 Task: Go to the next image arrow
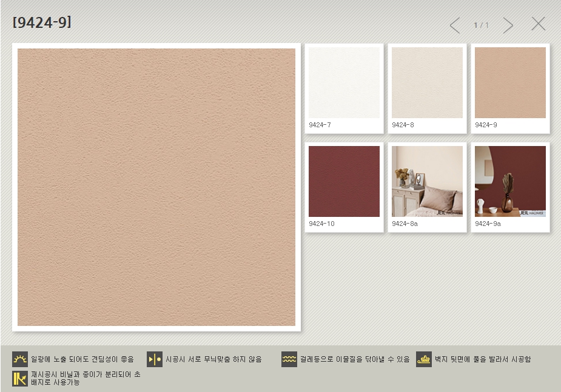click(508, 25)
